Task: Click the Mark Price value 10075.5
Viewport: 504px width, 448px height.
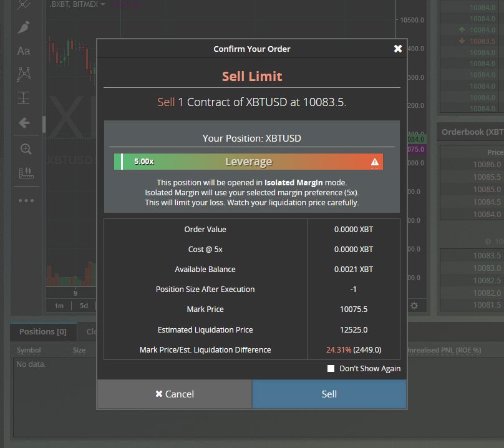Action: (354, 309)
